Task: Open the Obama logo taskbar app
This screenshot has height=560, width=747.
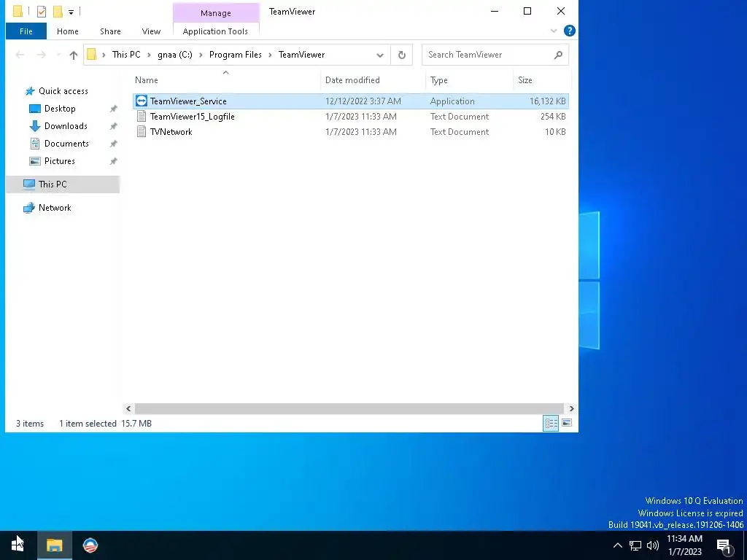Action: tap(90, 545)
